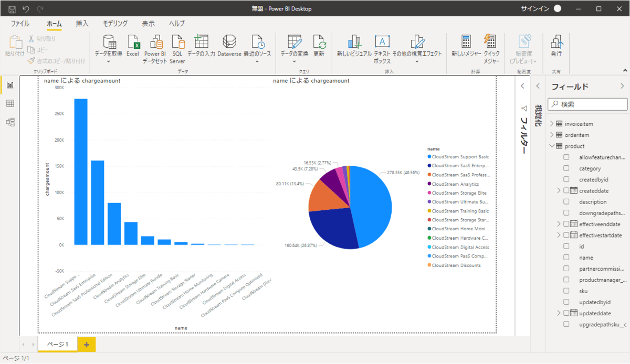Insert a テキストボックス text box
Viewport: 630px width, 364px height.
(382, 42)
